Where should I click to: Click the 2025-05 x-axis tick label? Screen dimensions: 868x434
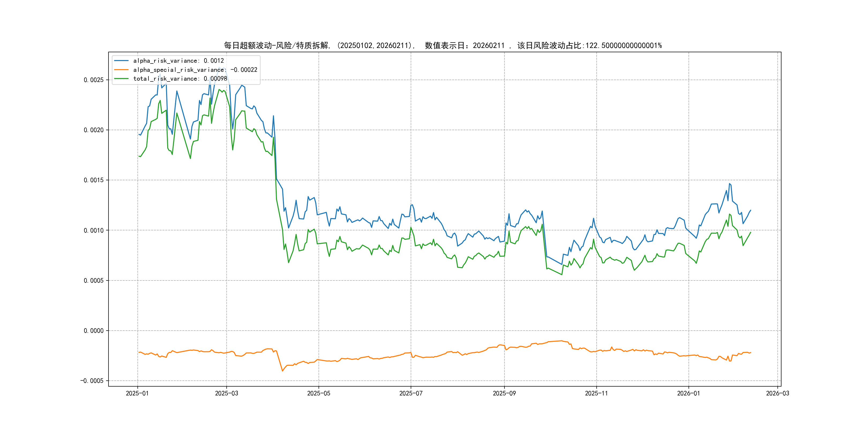319,393
